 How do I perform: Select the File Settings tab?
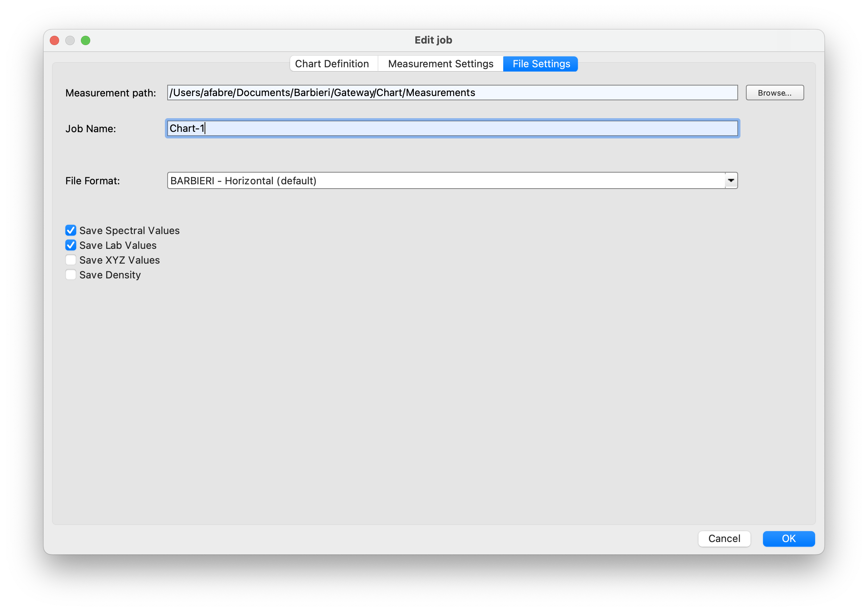pos(541,64)
